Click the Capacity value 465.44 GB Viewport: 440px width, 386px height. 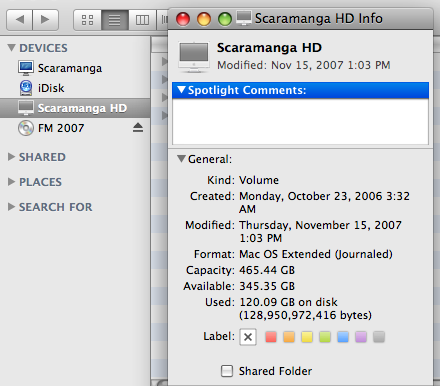pos(267,270)
